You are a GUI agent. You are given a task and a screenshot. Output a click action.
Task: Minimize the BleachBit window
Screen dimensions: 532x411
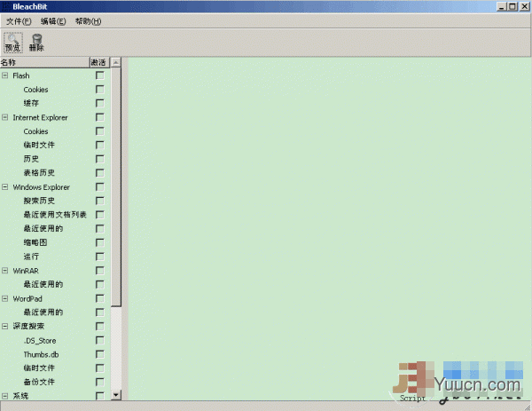tap(502, 6)
